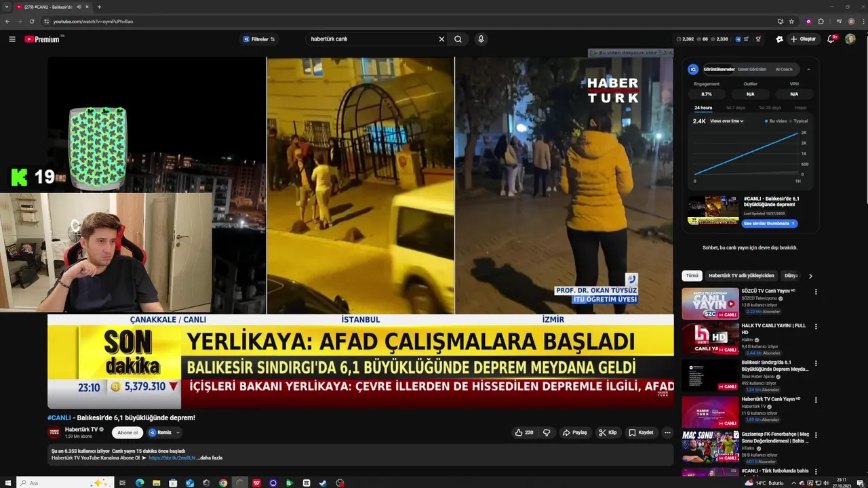868x488 pixels.
Task: Open the YouTube hamburger guide menu
Action: tap(12, 39)
